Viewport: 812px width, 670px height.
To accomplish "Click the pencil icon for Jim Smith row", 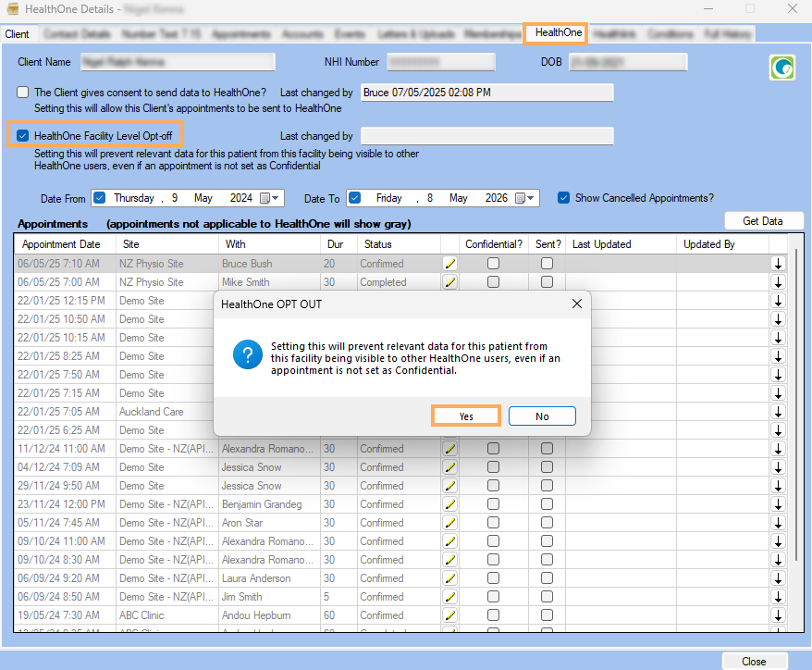I will pos(450,597).
